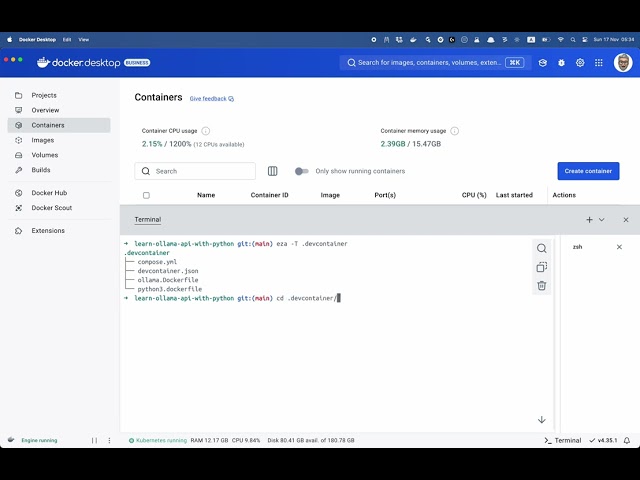Open the Edit menu in menu bar

coord(67,40)
